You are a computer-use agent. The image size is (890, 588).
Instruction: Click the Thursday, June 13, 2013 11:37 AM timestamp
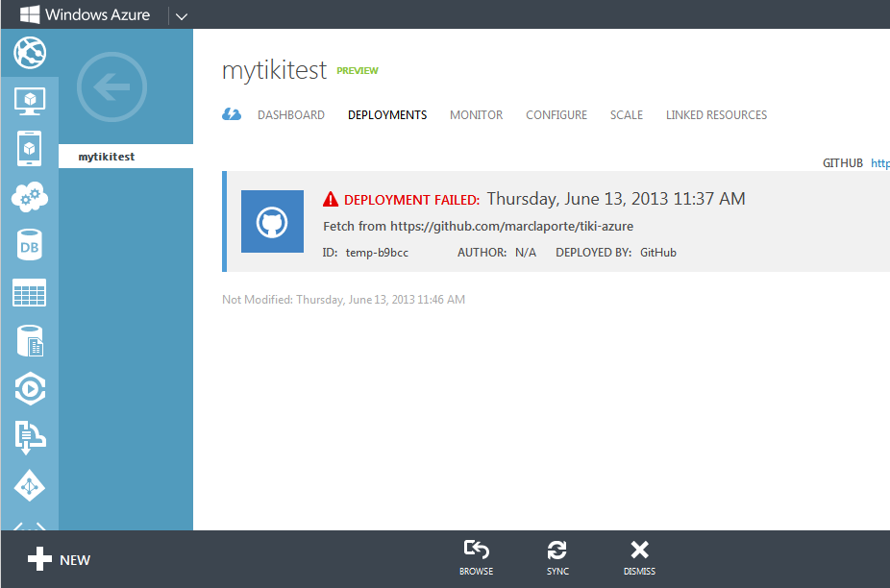coord(616,199)
